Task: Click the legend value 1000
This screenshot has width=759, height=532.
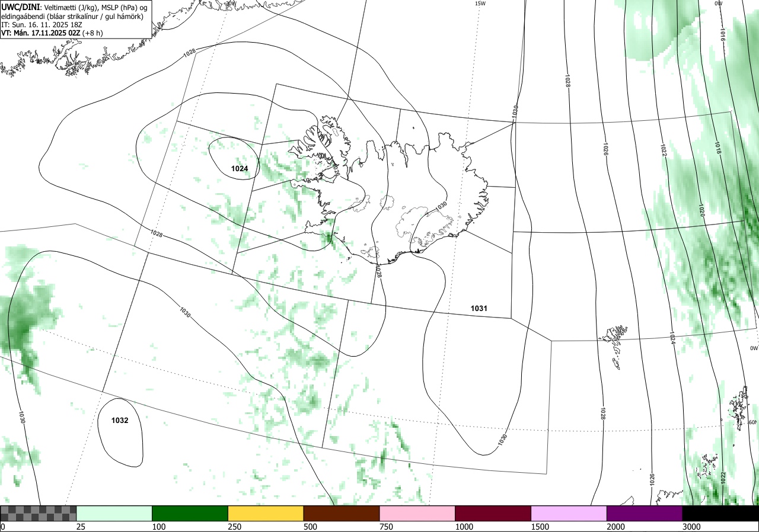Action: click(464, 527)
